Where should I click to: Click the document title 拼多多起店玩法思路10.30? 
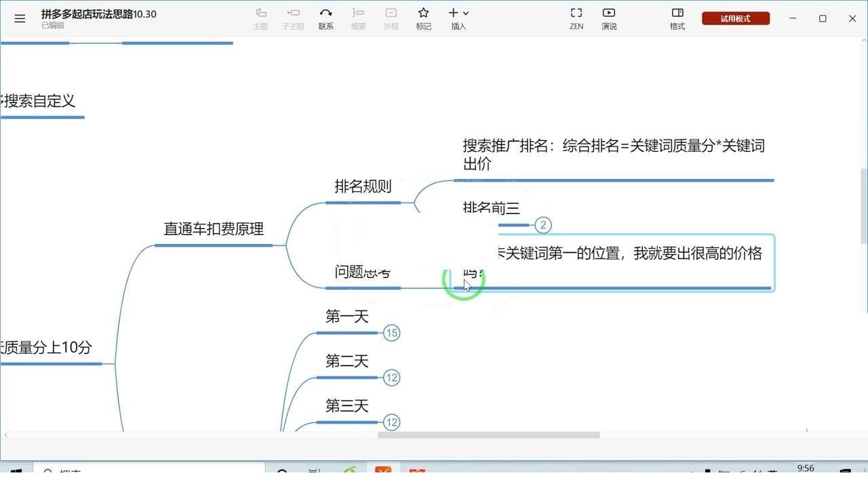[x=99, y=14]
